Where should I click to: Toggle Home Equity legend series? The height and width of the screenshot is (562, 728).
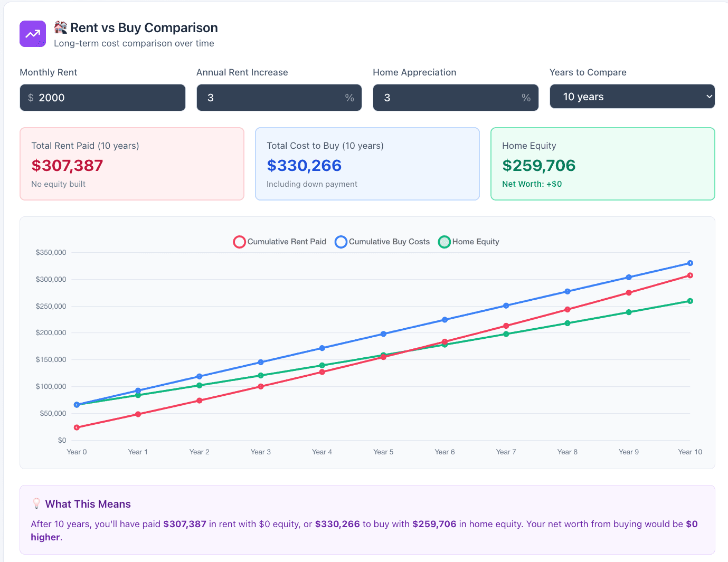[x=469, y=242]
